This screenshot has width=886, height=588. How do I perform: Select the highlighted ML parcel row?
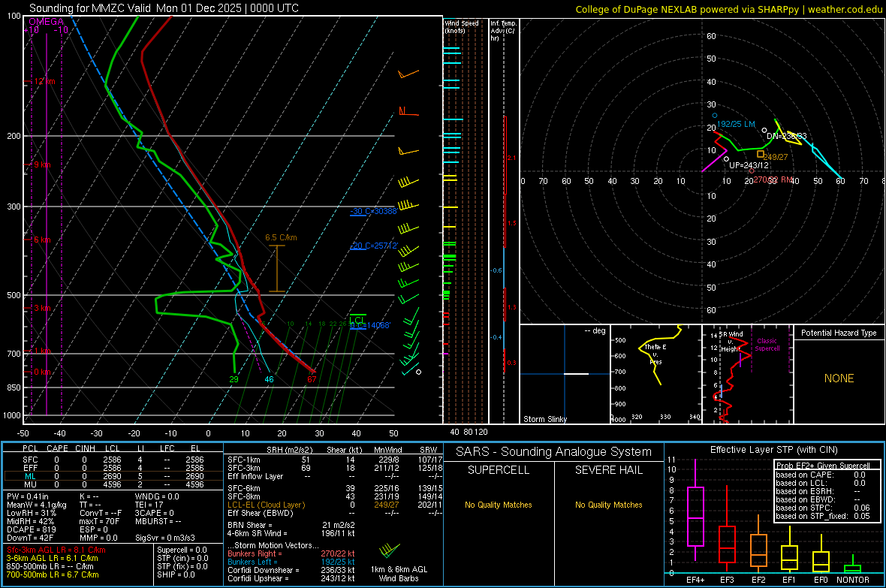[113, 476]
